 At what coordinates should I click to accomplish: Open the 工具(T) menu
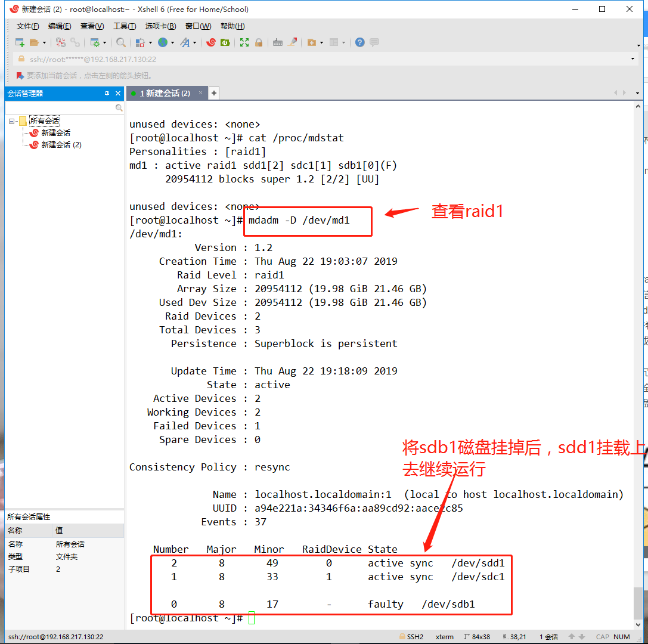(125, 26)
